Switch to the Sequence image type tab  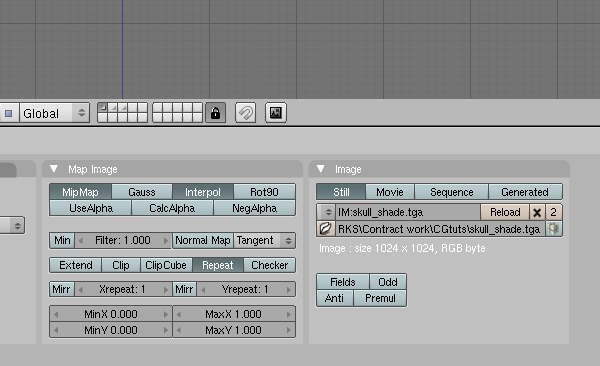click(452, 192)
